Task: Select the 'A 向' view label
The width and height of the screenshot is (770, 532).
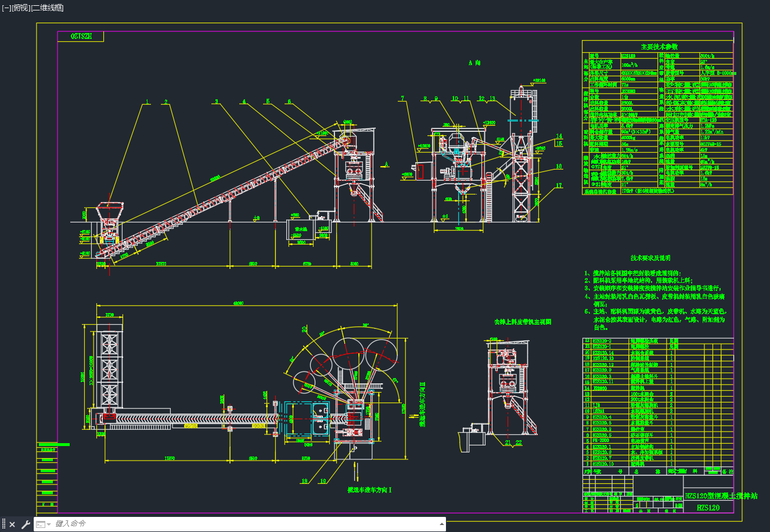Action: tap(474, 63)
